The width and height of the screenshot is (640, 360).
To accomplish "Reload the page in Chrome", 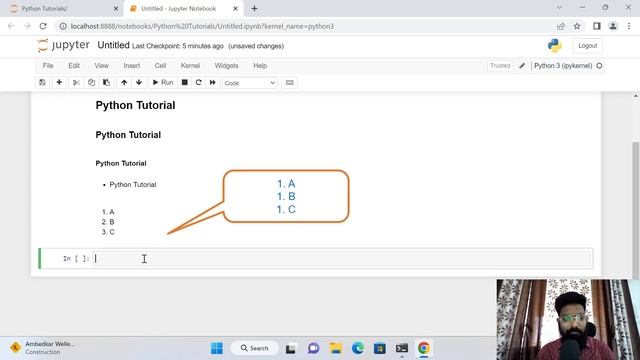I will 43,26.
